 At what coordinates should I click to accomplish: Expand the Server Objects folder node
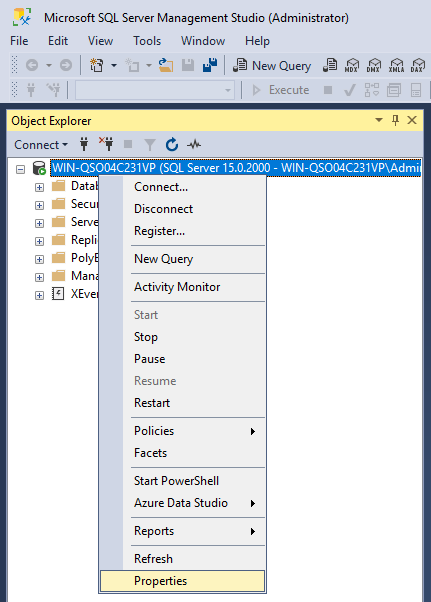pos(39,223)
